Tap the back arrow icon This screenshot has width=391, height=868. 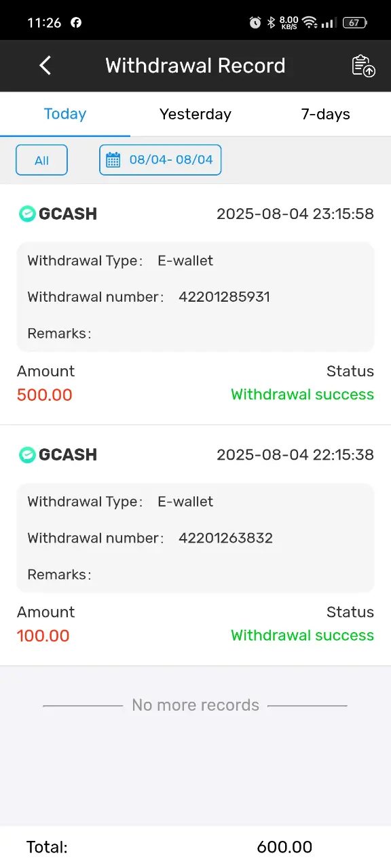tap(45, 66)
